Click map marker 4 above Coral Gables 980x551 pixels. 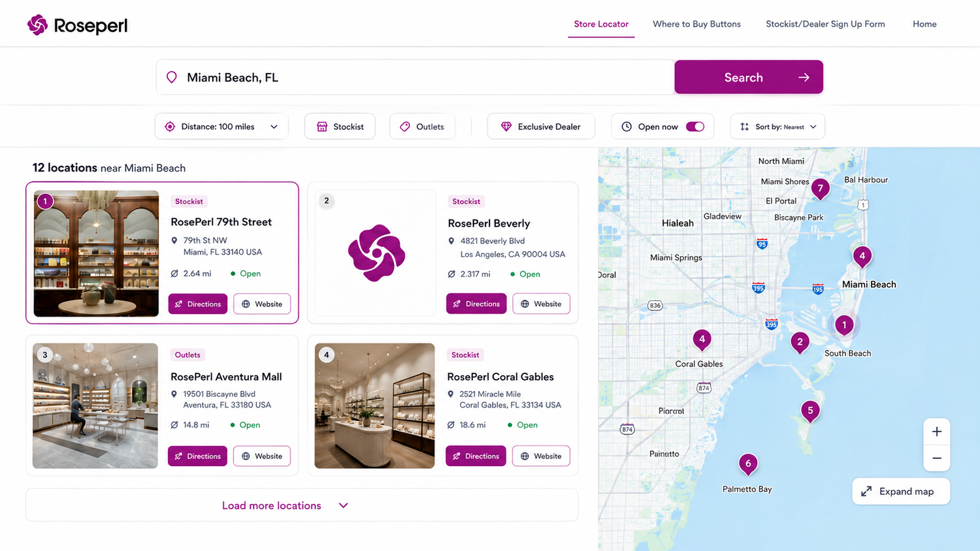tap(702, 339)
